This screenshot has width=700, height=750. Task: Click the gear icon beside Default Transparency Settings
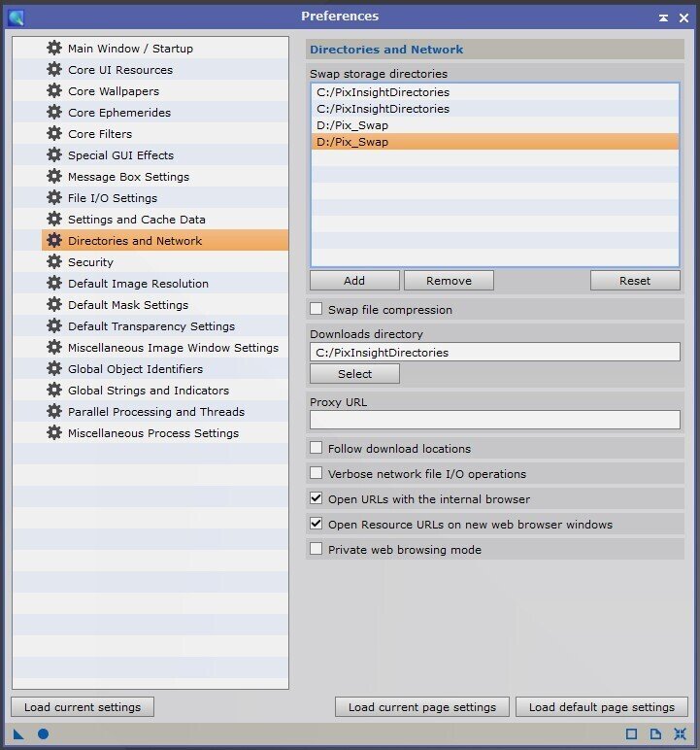point(54,325)
